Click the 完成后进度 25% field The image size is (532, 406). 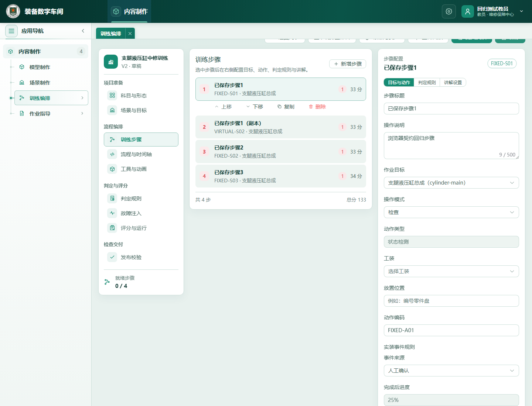click(451, 400)
